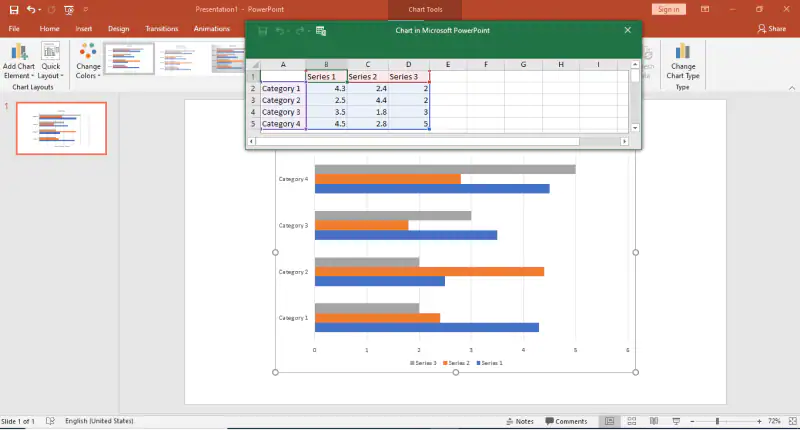Share the presentation with Share button
The image size is (800, 430).
tap(771, 29)
